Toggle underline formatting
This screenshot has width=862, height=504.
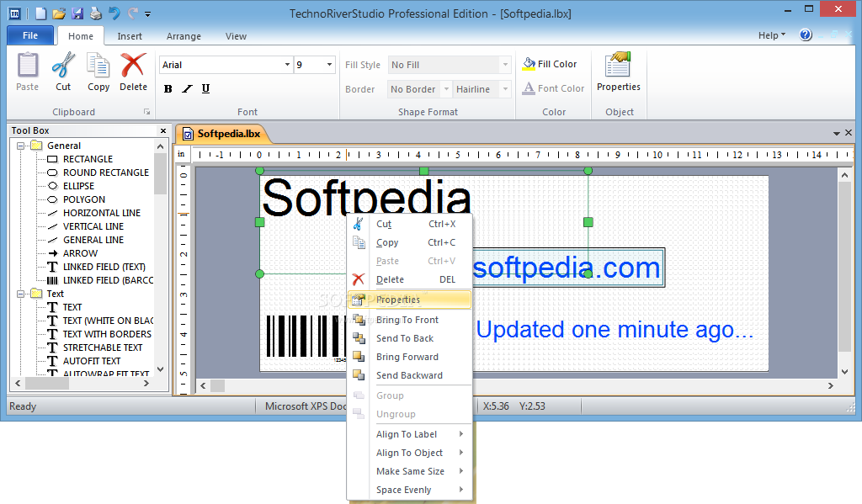205,88
